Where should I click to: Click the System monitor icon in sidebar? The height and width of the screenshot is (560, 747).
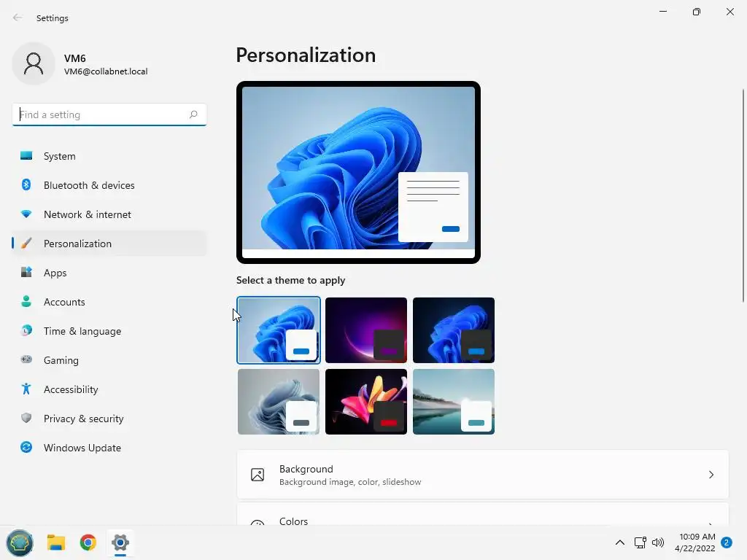pos(26,156)
